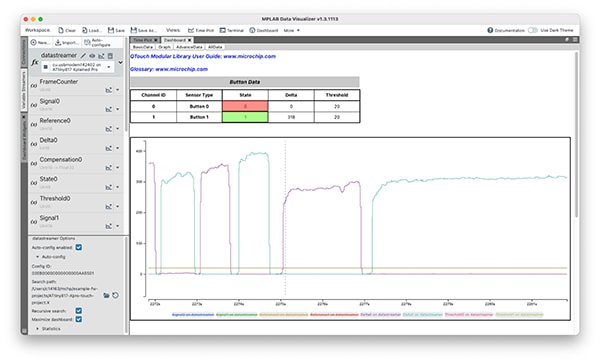Edit datastreamer with the pencil icon

coord(83,56)
